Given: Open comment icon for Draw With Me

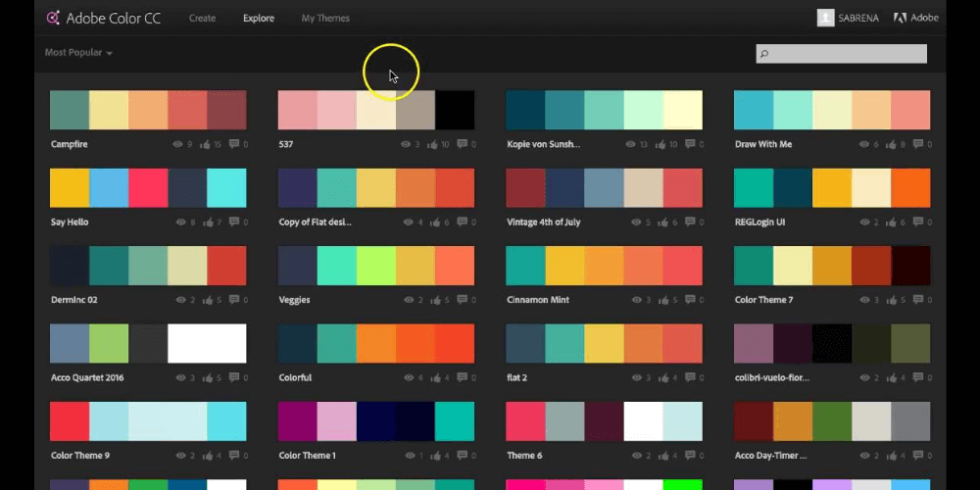Looking at the screenshot, I should pos(918,144).
